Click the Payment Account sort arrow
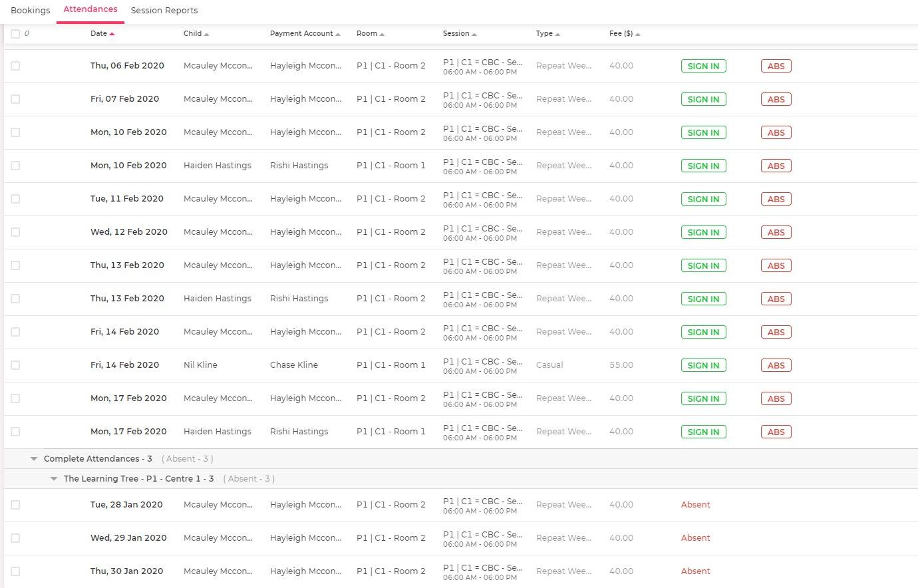This screenshot has height=588, width=918. pos(338,34)
